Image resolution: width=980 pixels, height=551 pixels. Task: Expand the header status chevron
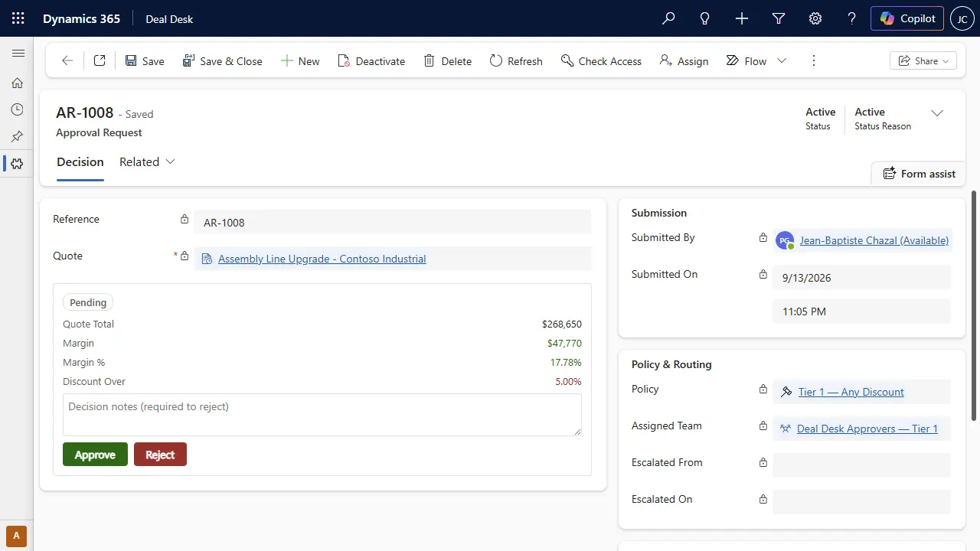click(937, 113)
